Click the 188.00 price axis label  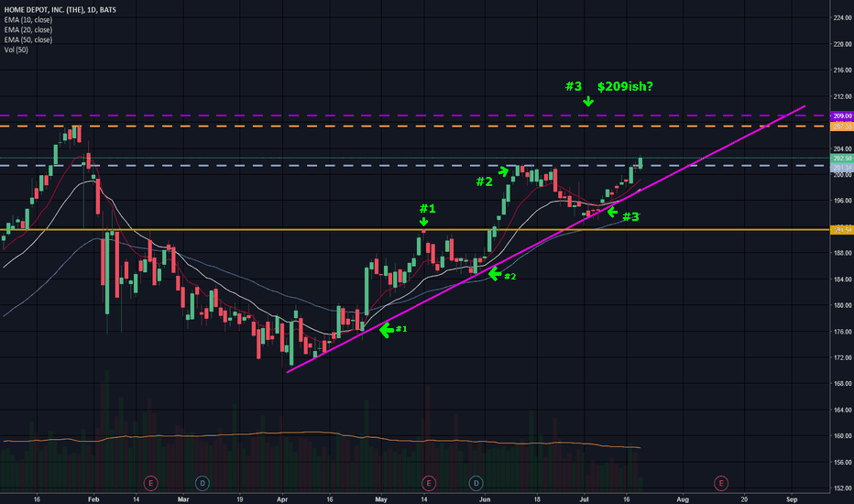[842, 253]
